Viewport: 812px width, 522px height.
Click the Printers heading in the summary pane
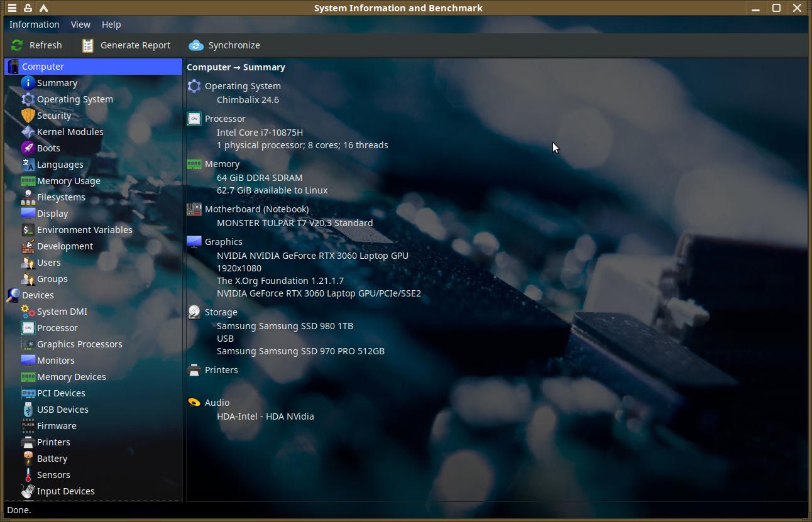coord(221,370)
